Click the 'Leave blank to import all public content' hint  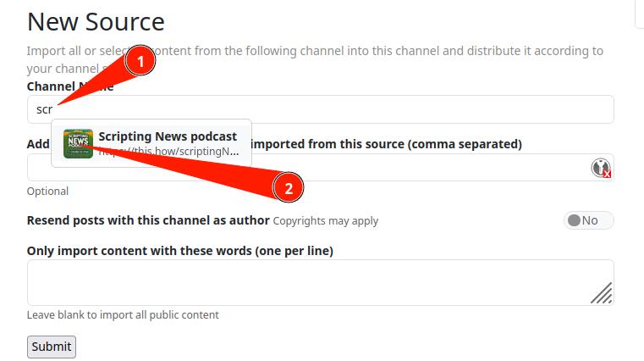[x=123, y=315]
